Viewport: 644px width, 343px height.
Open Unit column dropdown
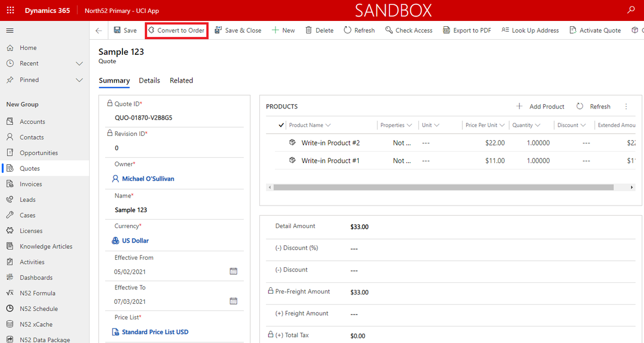pyautogui.click(x=437, y=125)
